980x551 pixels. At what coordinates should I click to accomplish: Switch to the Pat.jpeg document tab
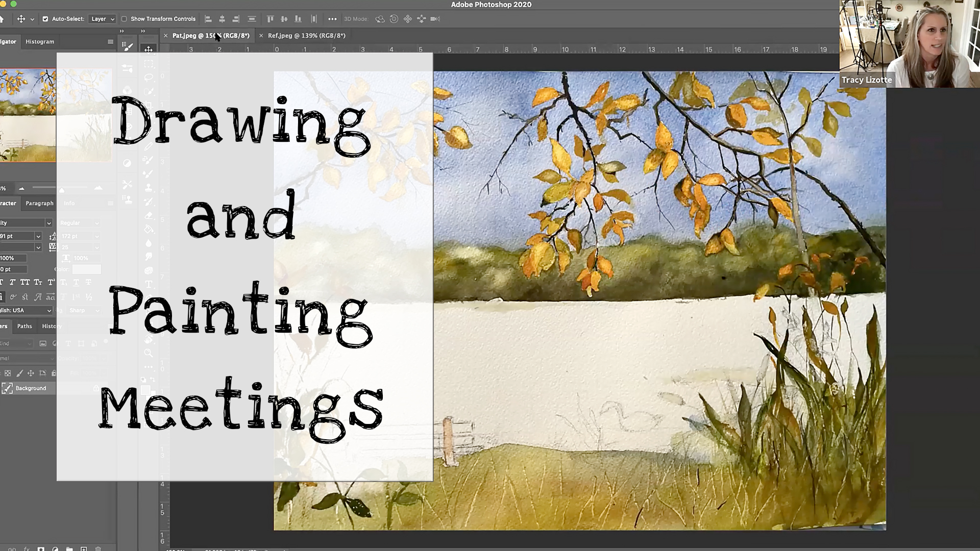(x=211, y=36)
